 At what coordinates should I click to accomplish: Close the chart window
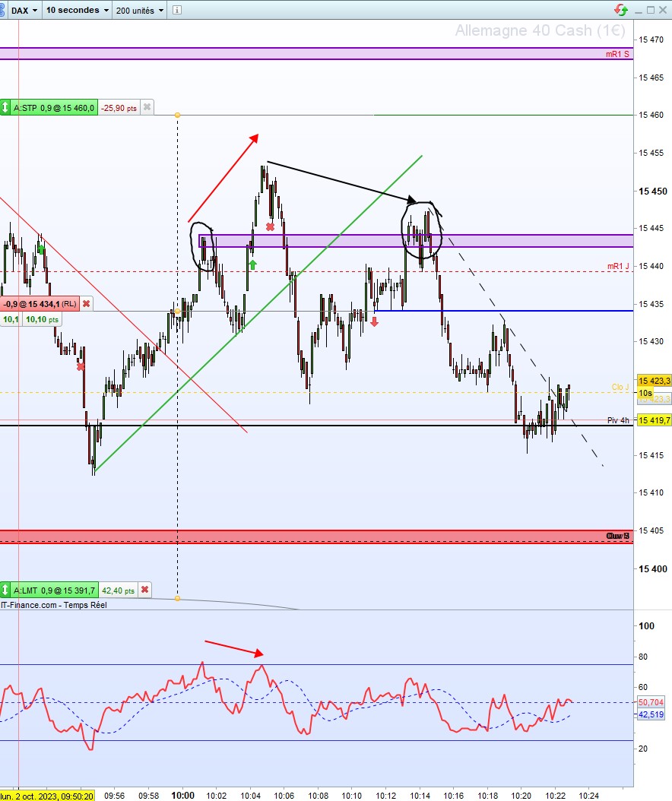(x=663, y=10)
